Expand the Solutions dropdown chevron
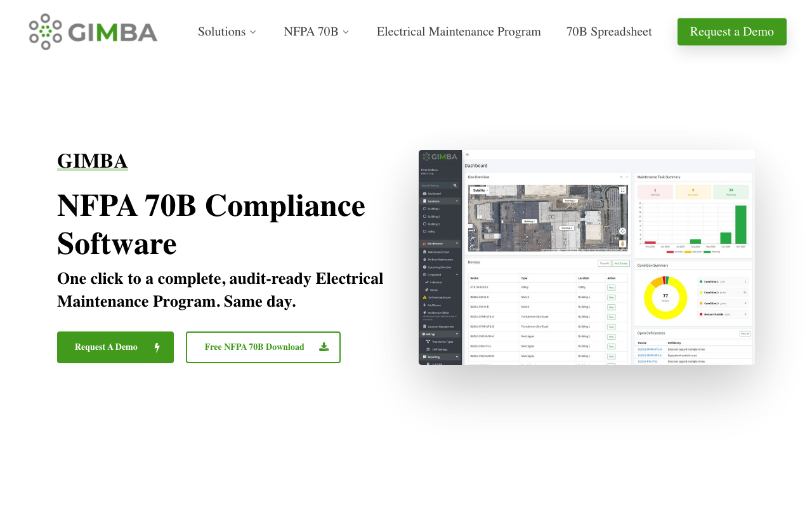Viewport: 812px width, 508px height. point(252,32)
